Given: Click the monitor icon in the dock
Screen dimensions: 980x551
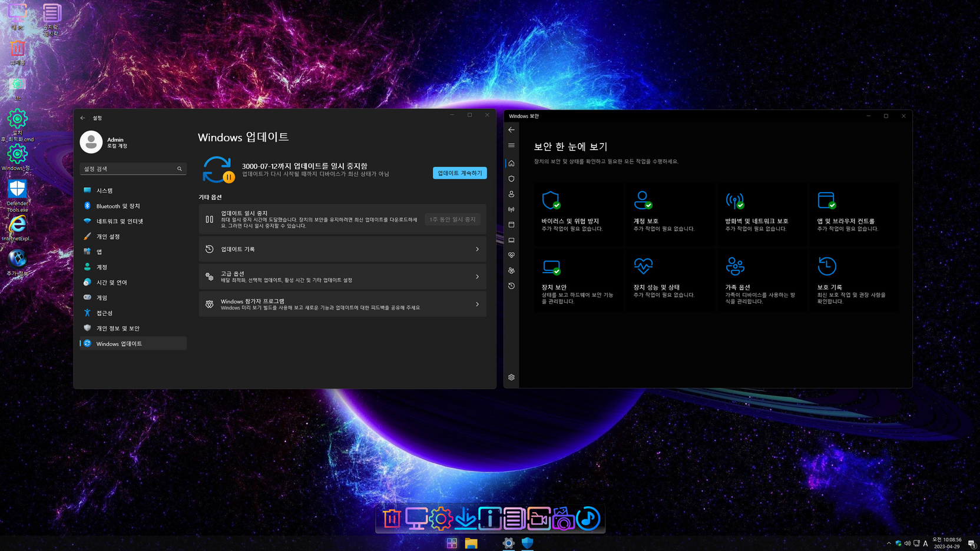Looking at the screenshot, I should [x=416, y=519].
